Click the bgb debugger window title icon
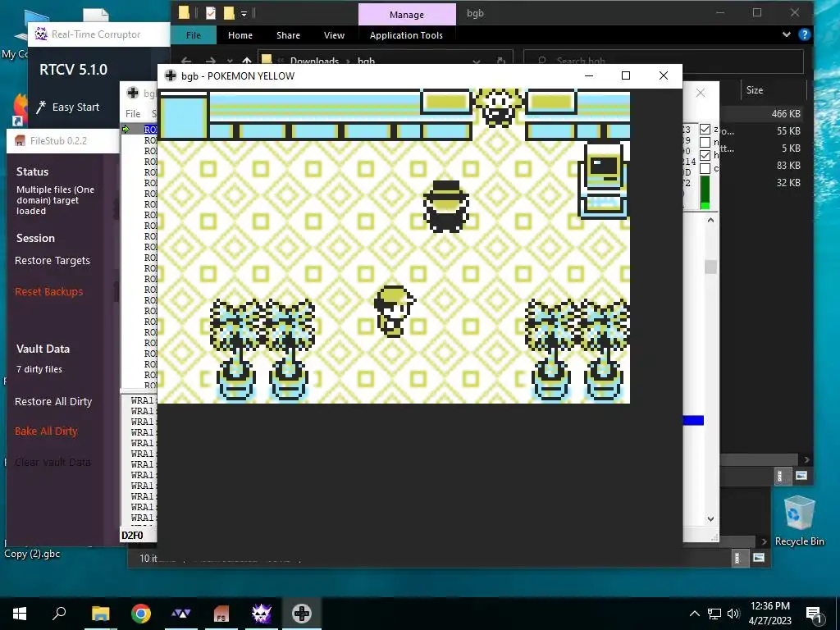840x630 pixels. point(133,93)
